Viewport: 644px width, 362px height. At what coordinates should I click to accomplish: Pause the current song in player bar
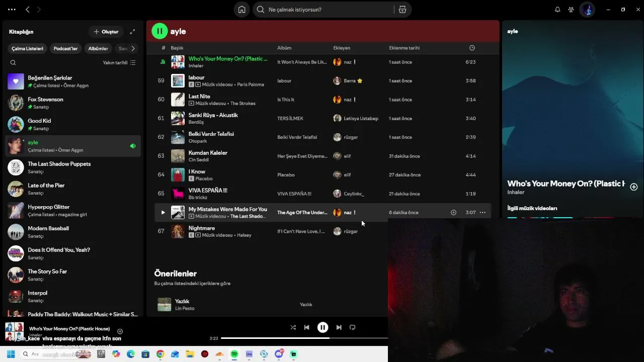[x=323, y=327]
